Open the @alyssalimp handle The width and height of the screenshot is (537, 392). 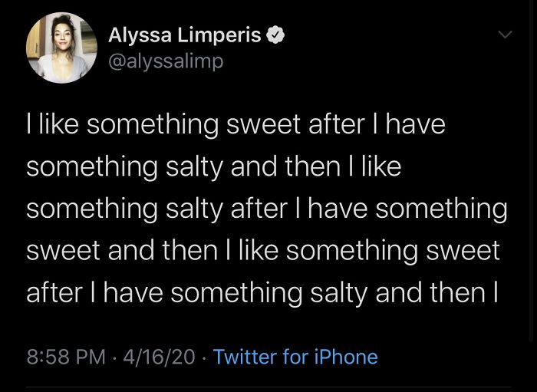tap(166, 61)
